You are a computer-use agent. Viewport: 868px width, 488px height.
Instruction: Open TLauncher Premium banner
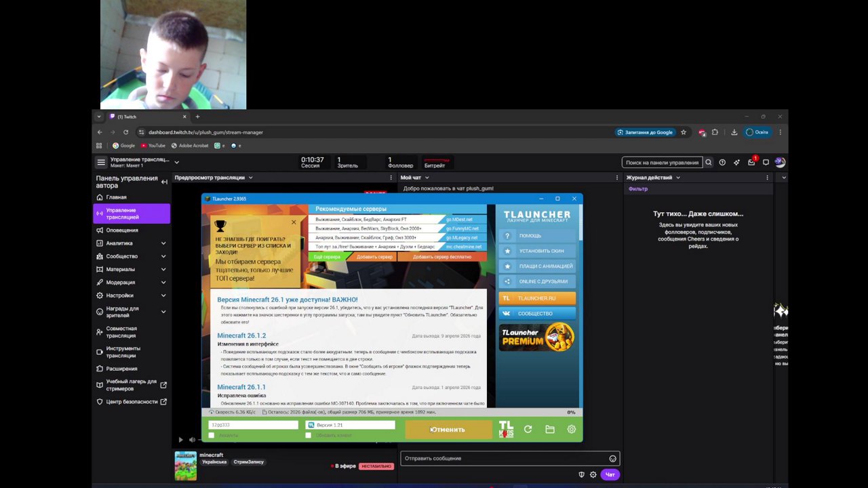click(x=537, y=338)
